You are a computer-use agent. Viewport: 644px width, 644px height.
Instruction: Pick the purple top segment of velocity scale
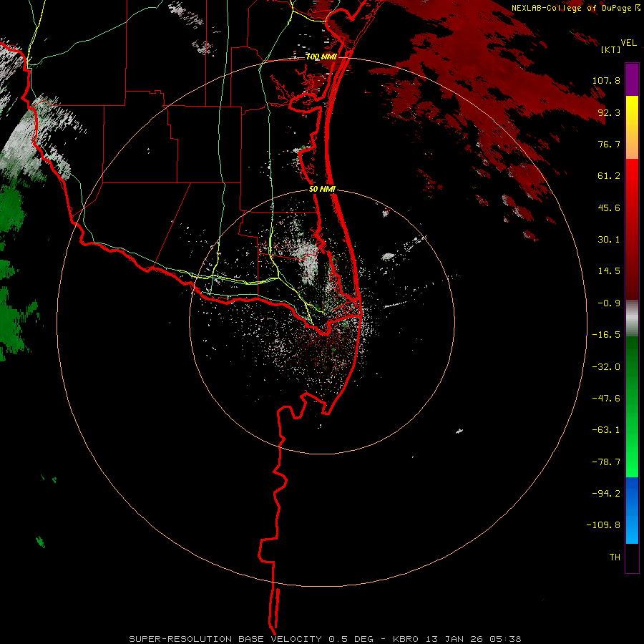point(632,79)
